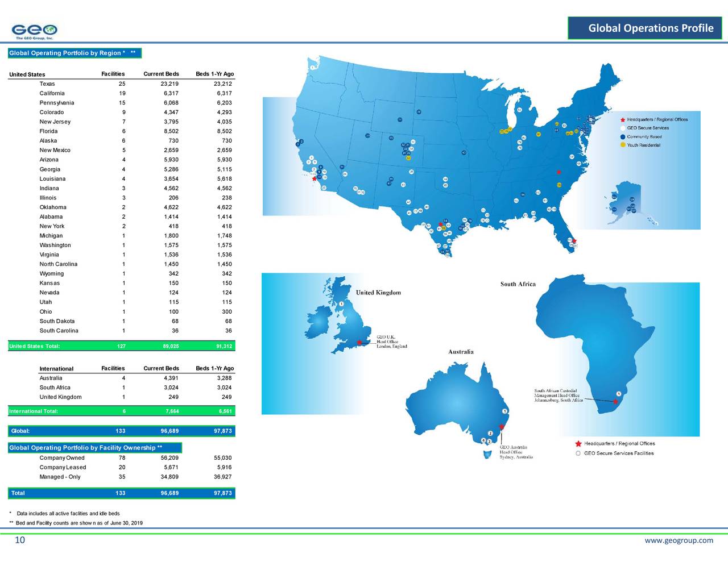728x562 pixels.
Task: Click the United States Total: label
Action: [34, 346]
